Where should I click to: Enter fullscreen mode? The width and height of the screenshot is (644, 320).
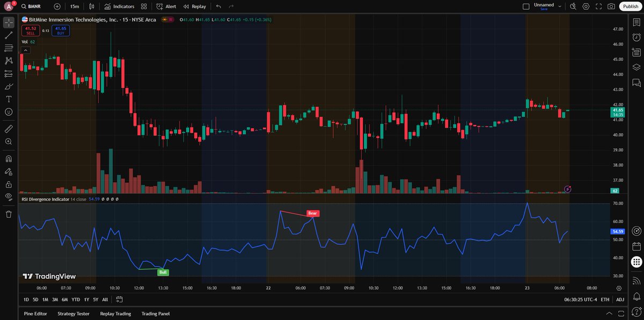tap(598, 6)
